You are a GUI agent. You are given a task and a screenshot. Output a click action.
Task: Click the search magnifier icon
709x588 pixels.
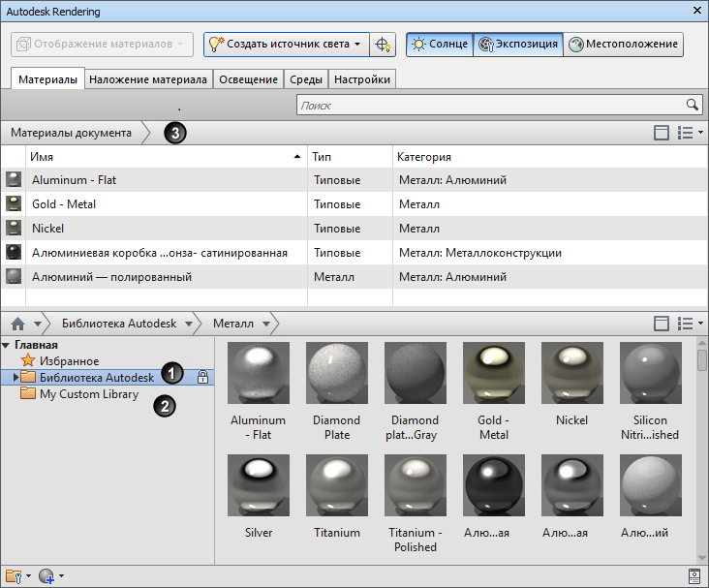[692, 105]
